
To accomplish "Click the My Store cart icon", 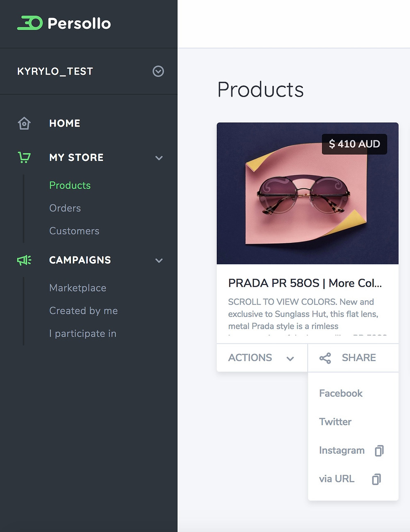I will tap(24, 157).
